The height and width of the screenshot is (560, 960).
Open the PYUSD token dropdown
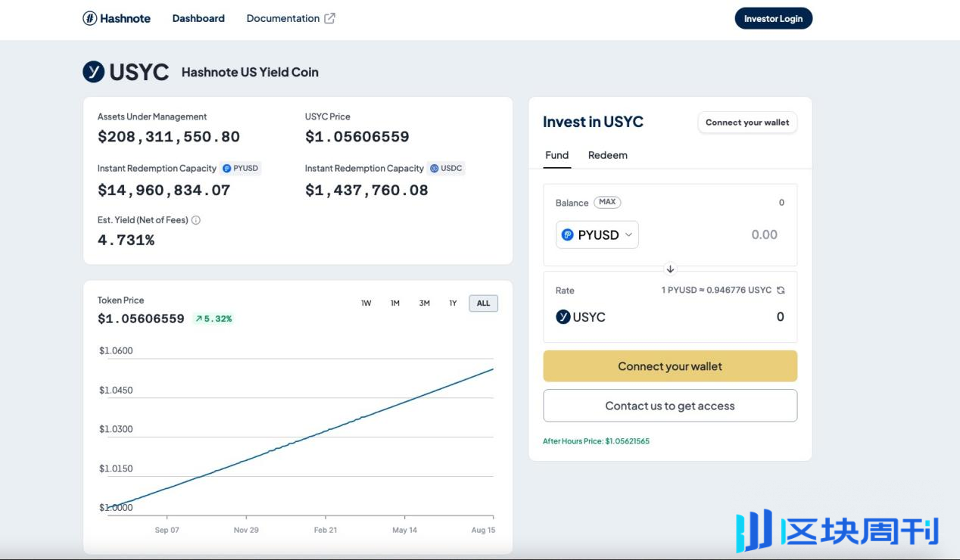[x=597, y=235]
